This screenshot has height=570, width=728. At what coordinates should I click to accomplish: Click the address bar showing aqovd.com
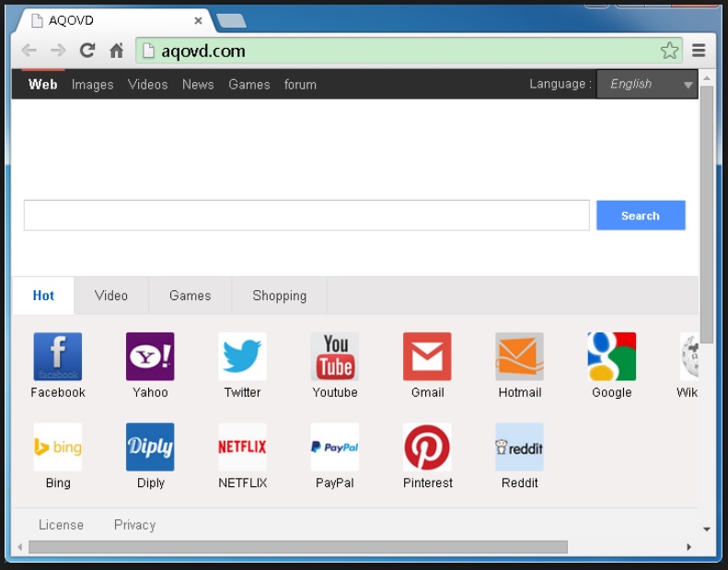pos(409,50)
